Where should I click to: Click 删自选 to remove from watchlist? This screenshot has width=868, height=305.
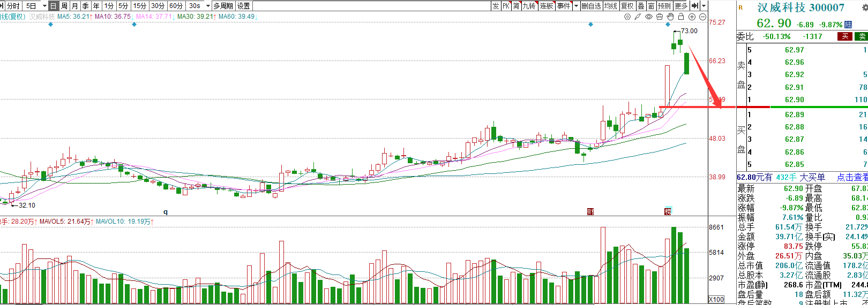[592, 6]
